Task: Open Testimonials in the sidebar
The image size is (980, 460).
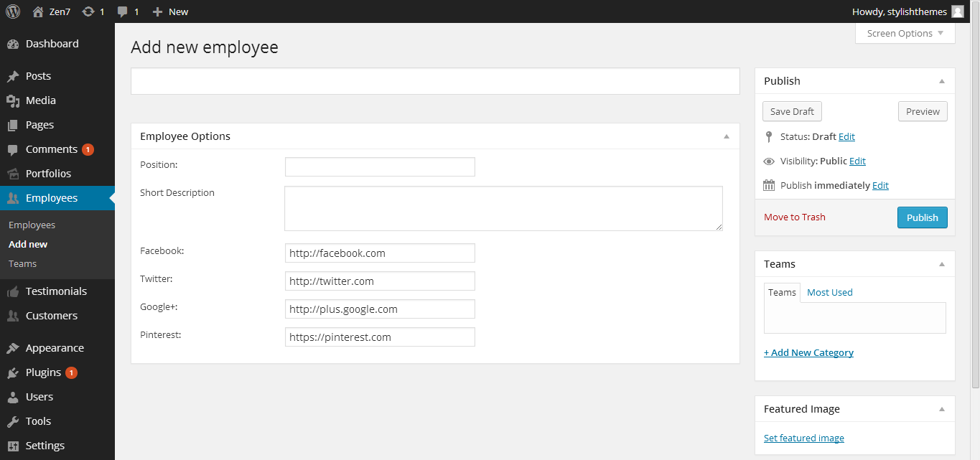Action: coord(56,291)
